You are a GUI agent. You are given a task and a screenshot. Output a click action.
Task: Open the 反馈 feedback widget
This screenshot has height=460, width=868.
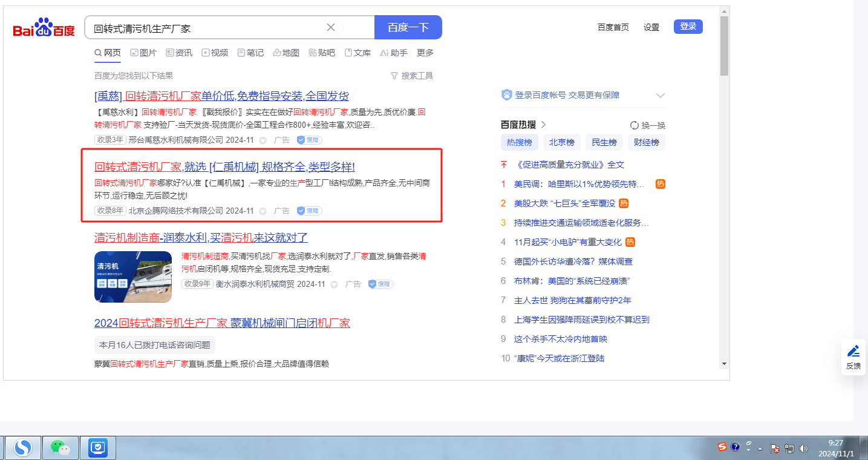(853, 357)
